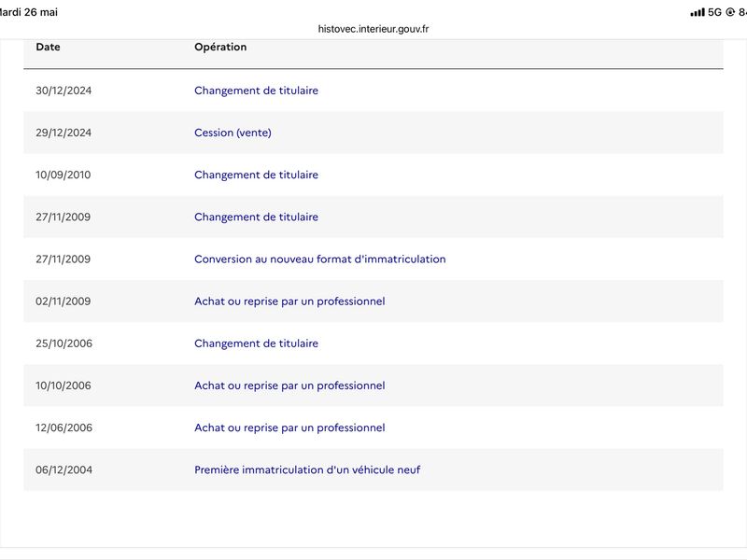Viewport: 747px width, 560px height.
Task: Open the Cession (vente) operation
Action: coord(233,133)
